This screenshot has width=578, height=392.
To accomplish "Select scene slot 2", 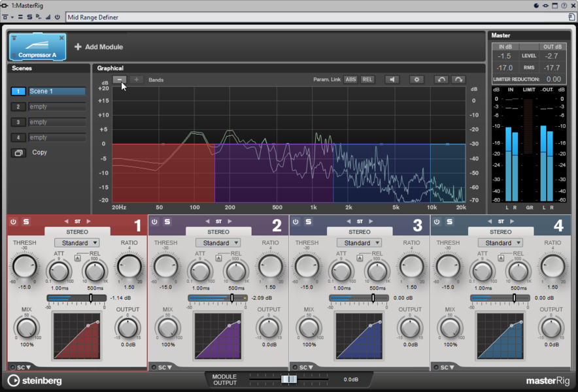I will (x=18, y=107).
